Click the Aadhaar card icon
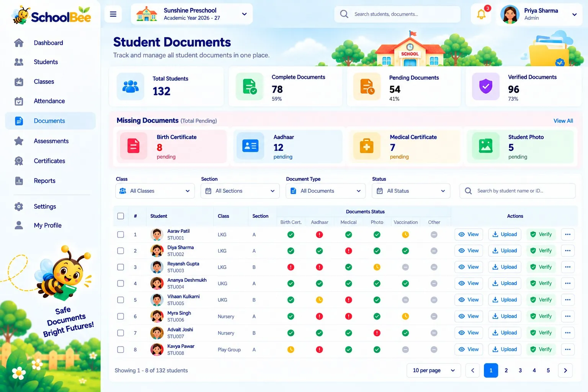 click(x=250, y=146)
